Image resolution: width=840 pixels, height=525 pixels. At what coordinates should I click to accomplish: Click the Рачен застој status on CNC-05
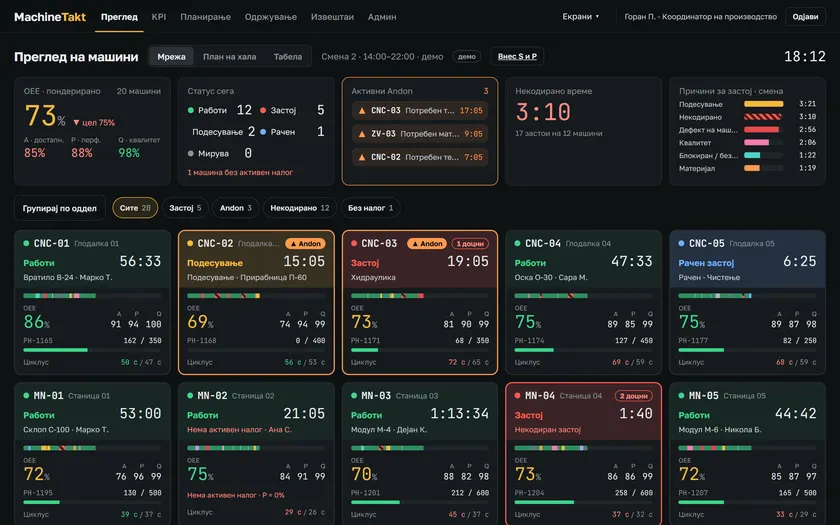coord(706,263)
